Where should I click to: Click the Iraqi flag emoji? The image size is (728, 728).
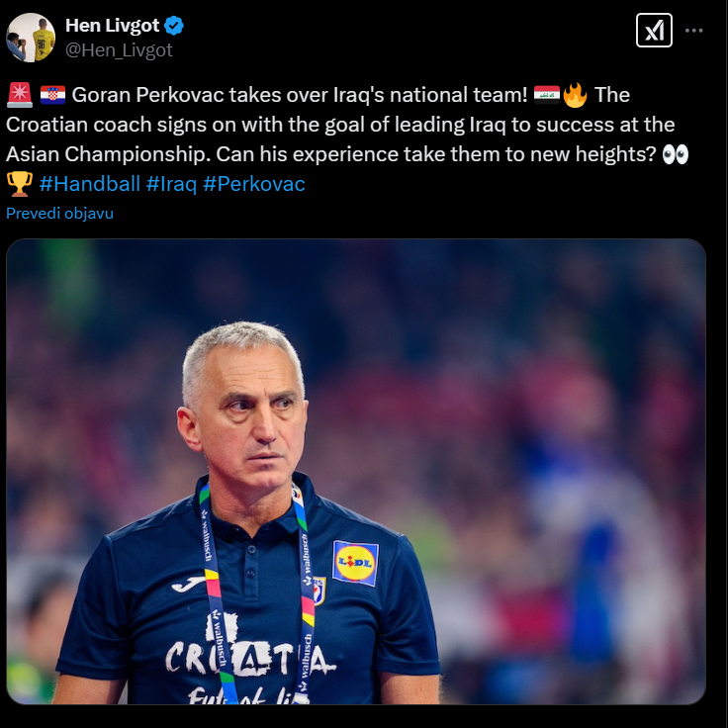coord(546,95)
